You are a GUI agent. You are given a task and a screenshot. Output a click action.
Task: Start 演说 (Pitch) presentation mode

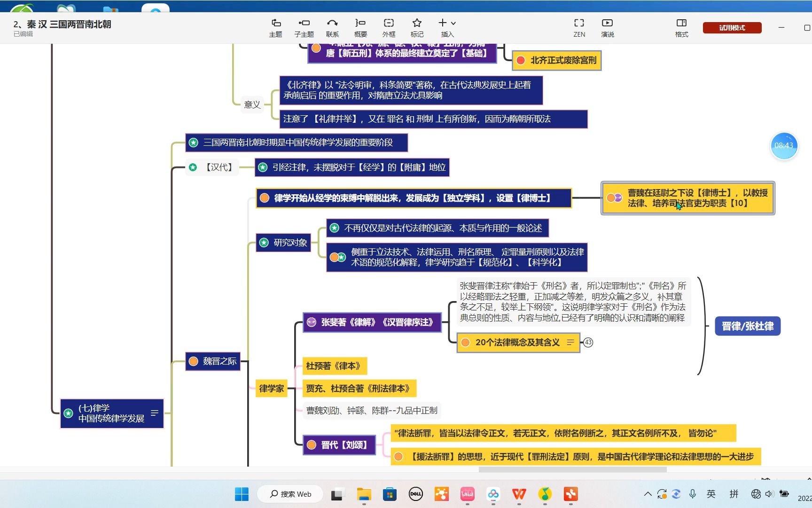pos(607,28)
